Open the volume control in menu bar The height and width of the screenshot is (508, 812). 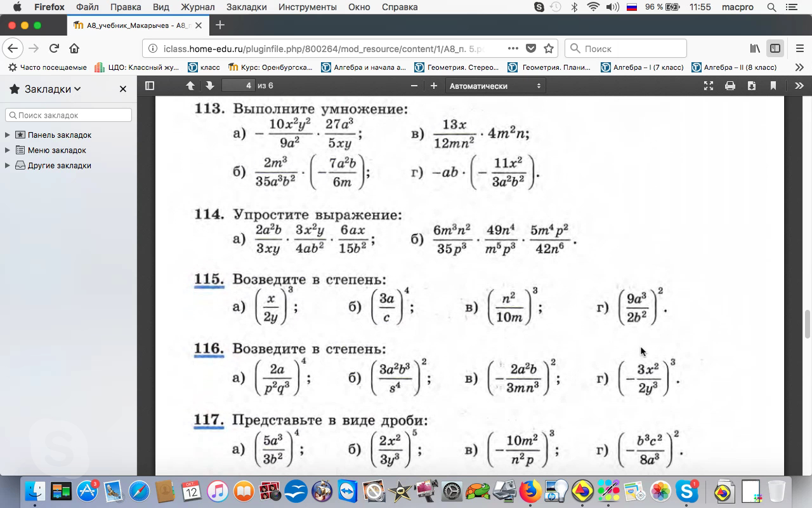(x=612, y=7)
